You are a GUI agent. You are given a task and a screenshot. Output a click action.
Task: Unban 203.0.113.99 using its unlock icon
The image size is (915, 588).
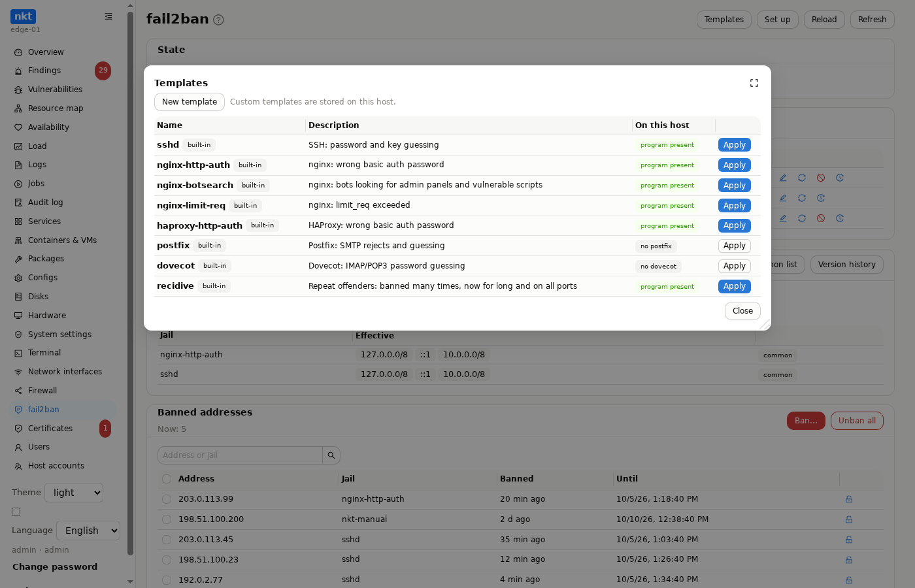[x=849, y=499]
